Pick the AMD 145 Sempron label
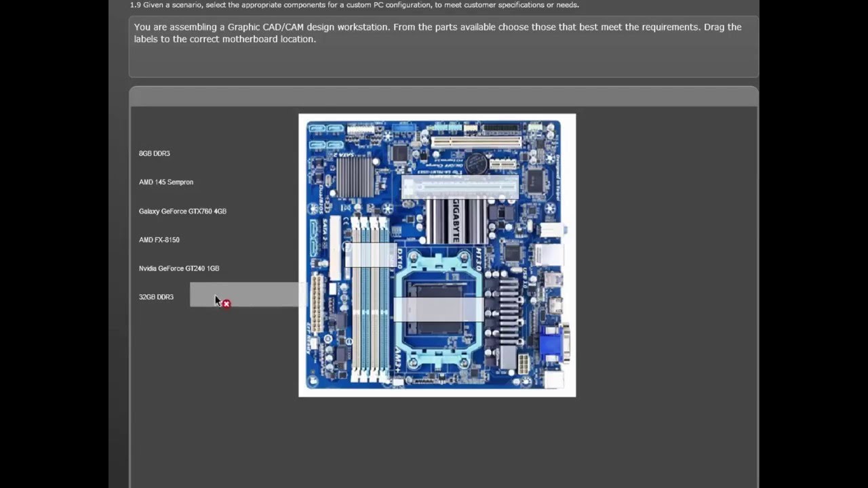The width and height of the screenshot is (868, 488). 166,182
